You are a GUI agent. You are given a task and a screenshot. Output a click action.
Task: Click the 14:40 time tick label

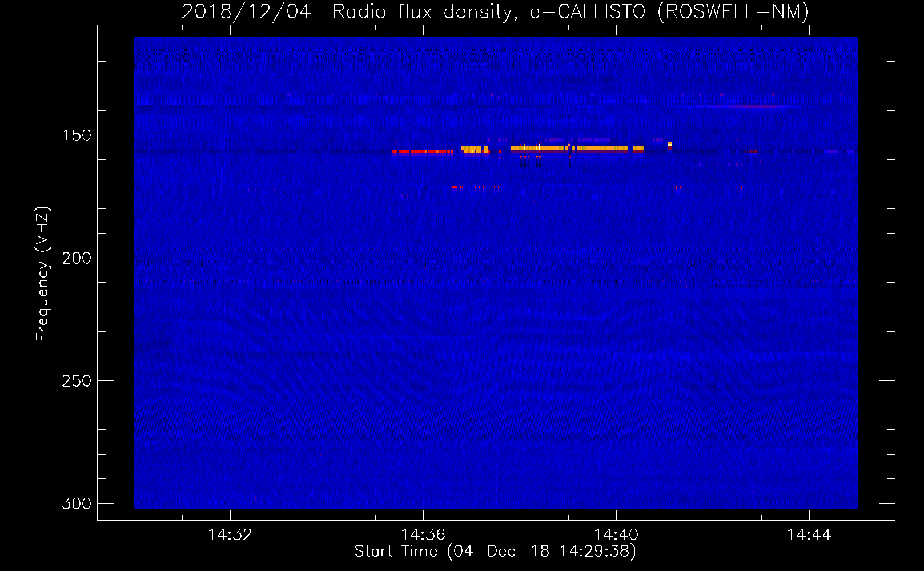(x=616, y=535)
